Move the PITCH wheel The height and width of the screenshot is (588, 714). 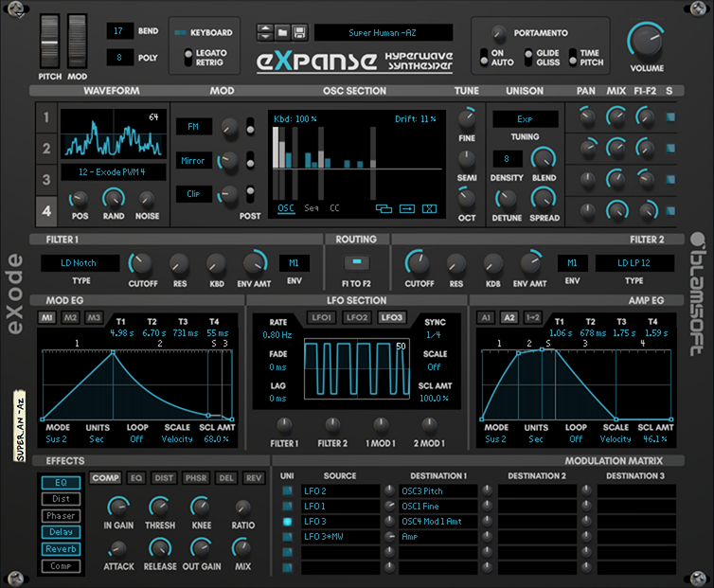tap(49, 41)
